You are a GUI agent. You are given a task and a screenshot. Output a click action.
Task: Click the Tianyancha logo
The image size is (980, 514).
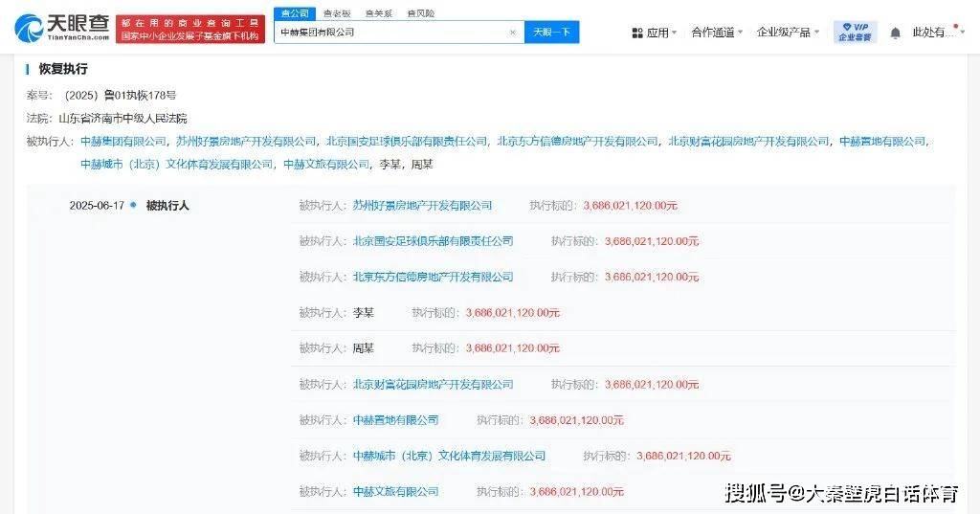pos(62,28)
